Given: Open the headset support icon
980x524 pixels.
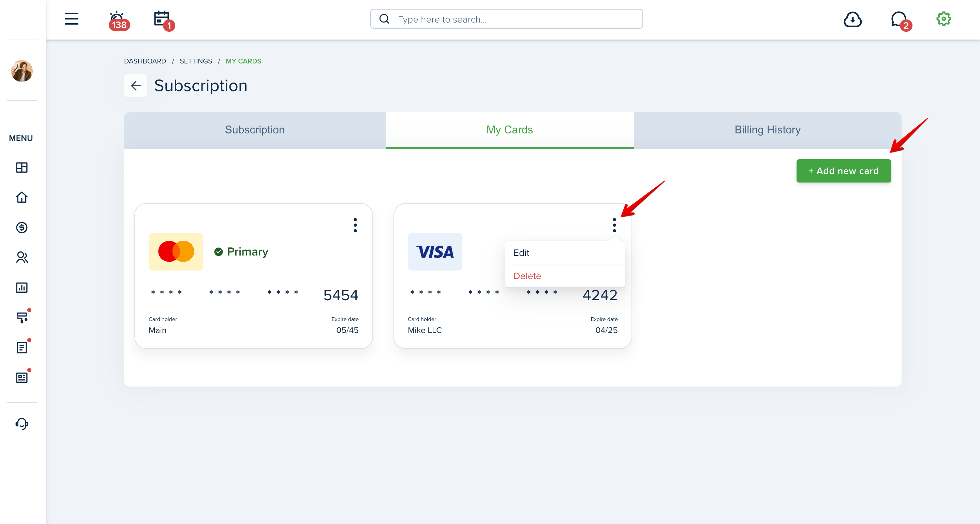Looking at the screenshot, I should pos(22,424).
